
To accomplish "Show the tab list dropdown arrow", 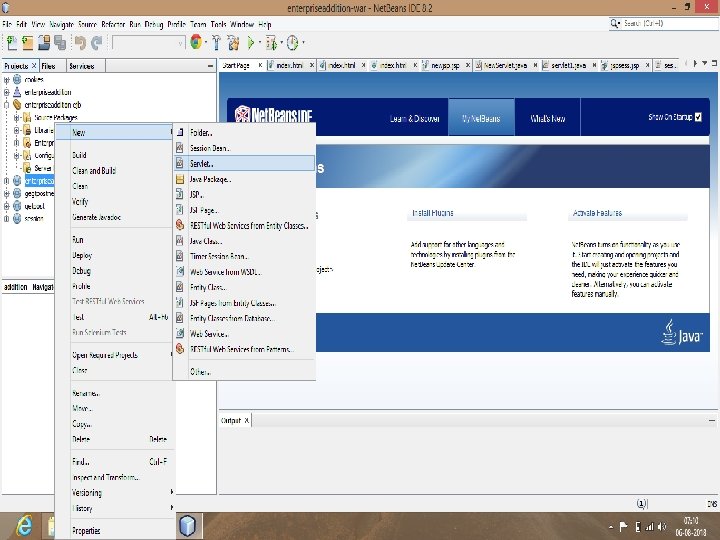I will pos(705,63).
